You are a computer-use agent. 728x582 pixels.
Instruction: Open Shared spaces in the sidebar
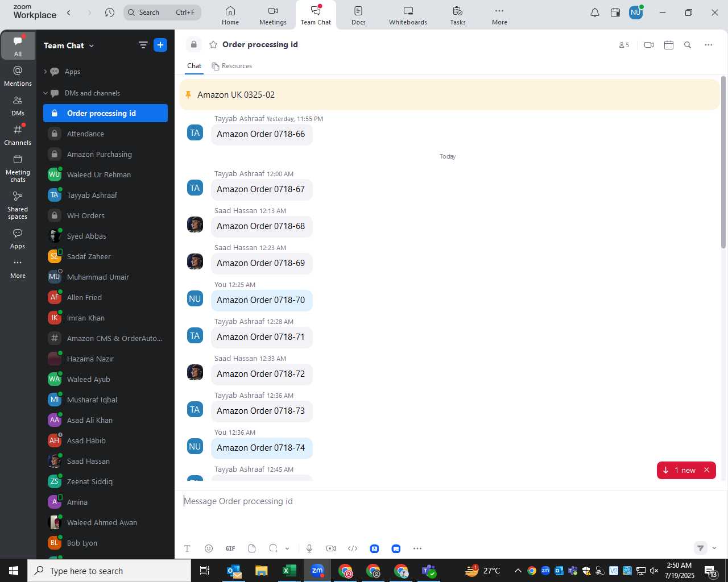click(18, 206)
